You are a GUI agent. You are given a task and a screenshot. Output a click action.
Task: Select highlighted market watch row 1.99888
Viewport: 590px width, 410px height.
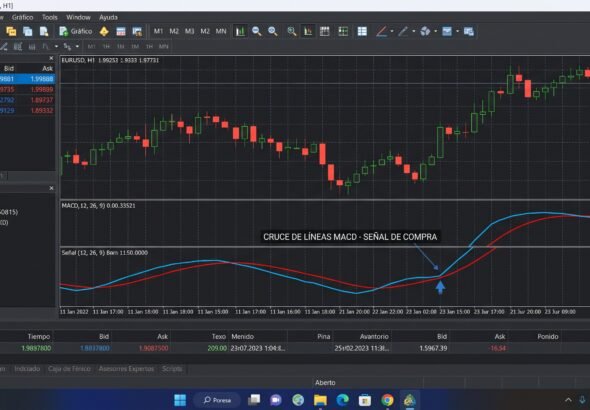[27, 79]
